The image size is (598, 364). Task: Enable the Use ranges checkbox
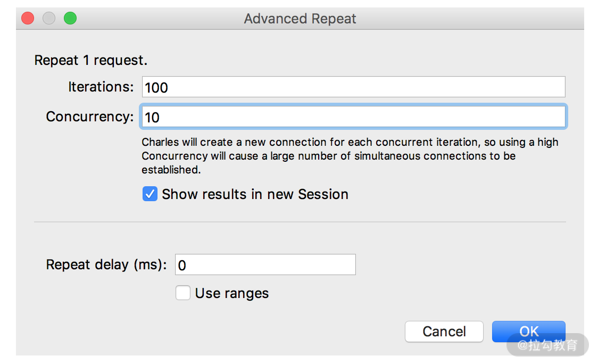183,293
